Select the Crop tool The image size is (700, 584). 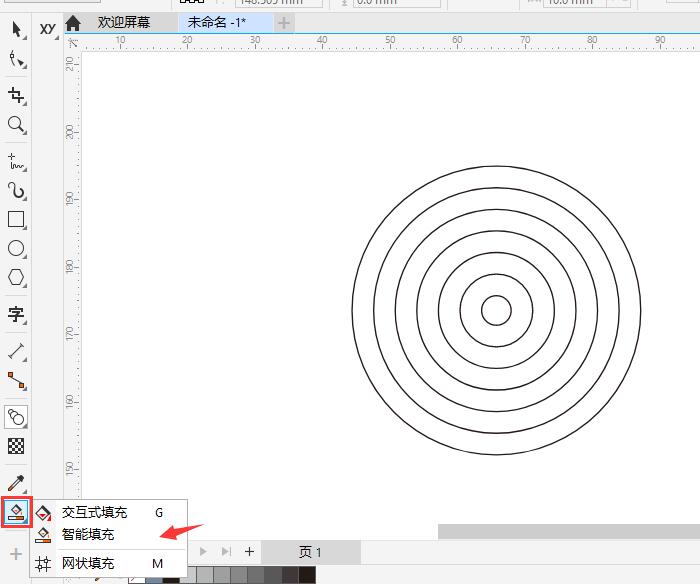[16, 95]
